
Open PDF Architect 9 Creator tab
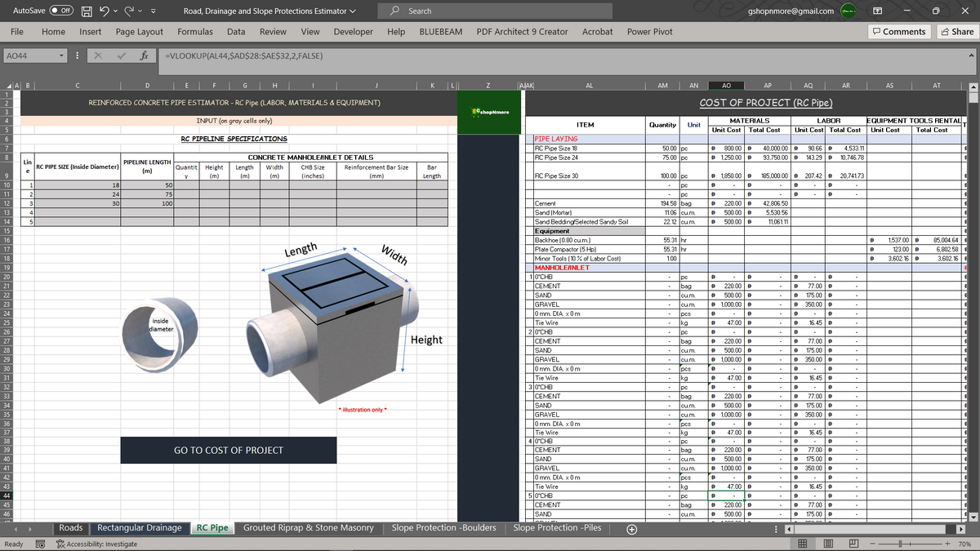click(522, 32)
